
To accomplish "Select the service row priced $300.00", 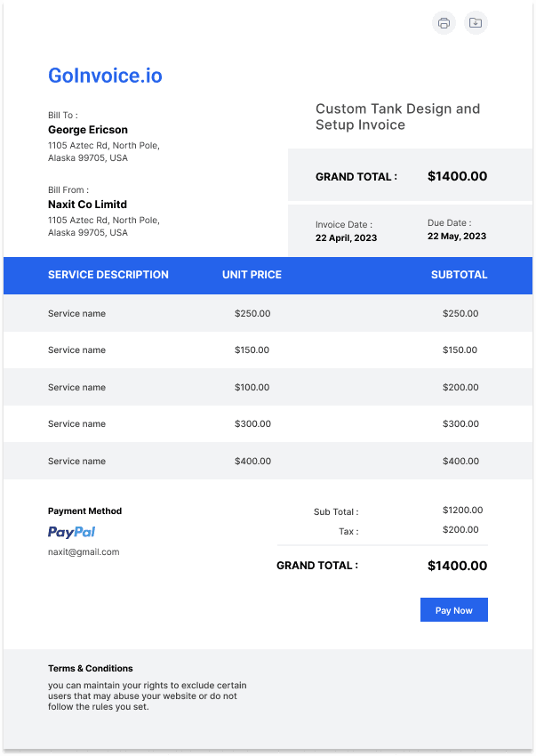I will [x=268, y=423].
